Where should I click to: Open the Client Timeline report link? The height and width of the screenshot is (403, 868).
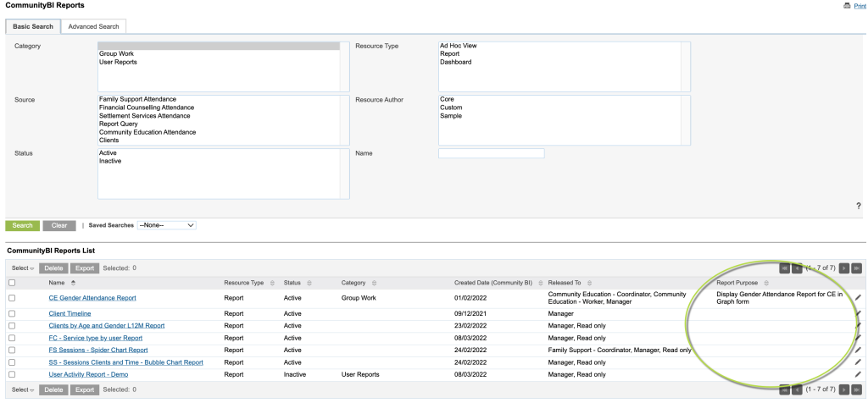point(70,313)
